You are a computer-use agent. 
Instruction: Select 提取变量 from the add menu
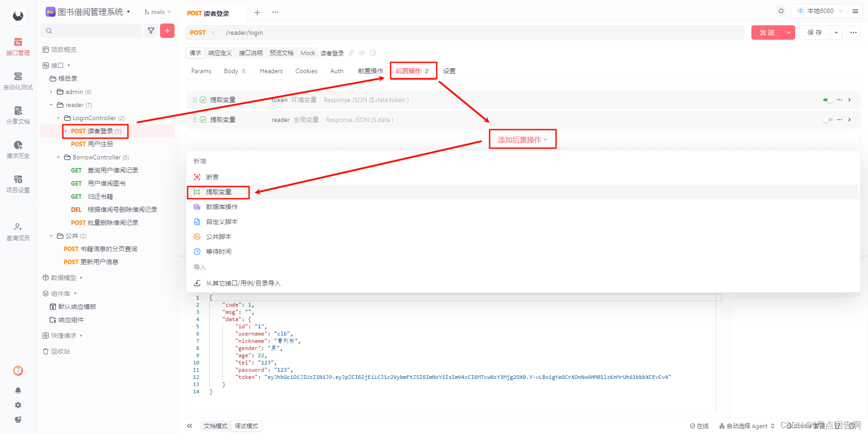point(523,192)
